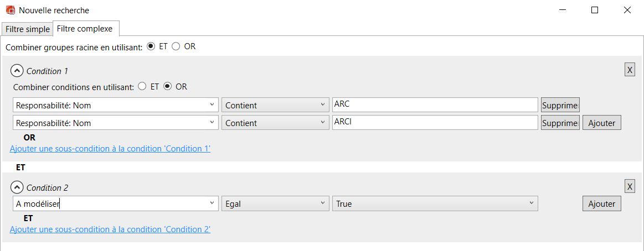Click add sub-condition link for Condition 2

(110, 229)
